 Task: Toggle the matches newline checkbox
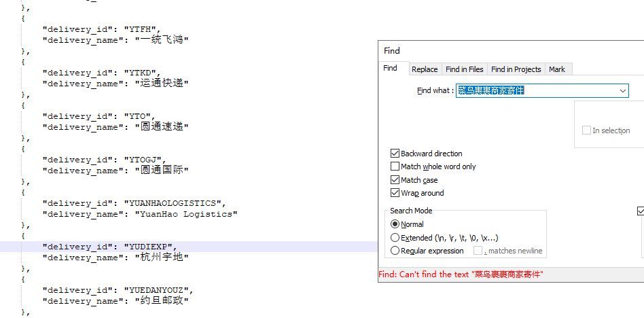pyautogui.click(x=478, y=251)
